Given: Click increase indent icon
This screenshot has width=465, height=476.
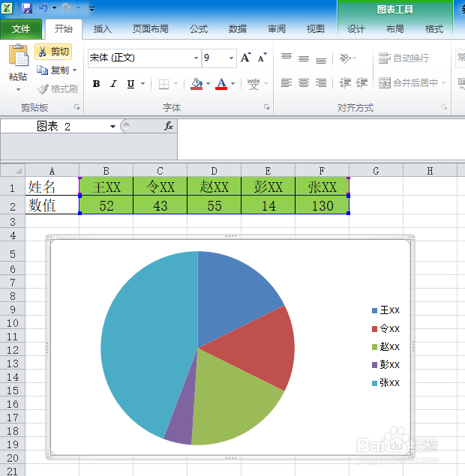Looking at the screenshot, I should 361,82.
